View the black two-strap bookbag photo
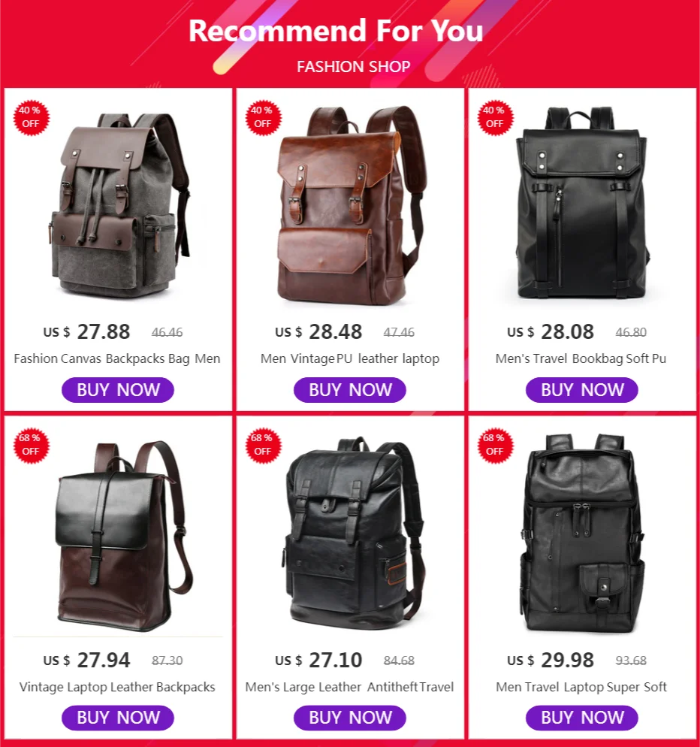The height and width of the screenshot is (747, 700). click(582, 203)
